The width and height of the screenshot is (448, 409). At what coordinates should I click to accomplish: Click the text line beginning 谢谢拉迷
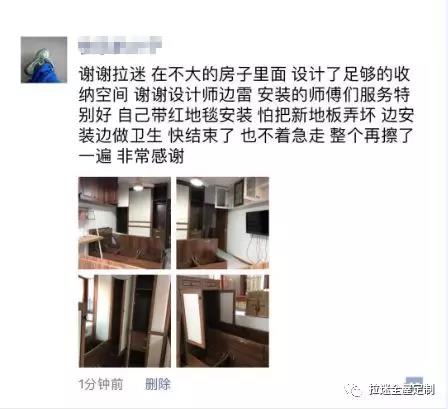244,74
